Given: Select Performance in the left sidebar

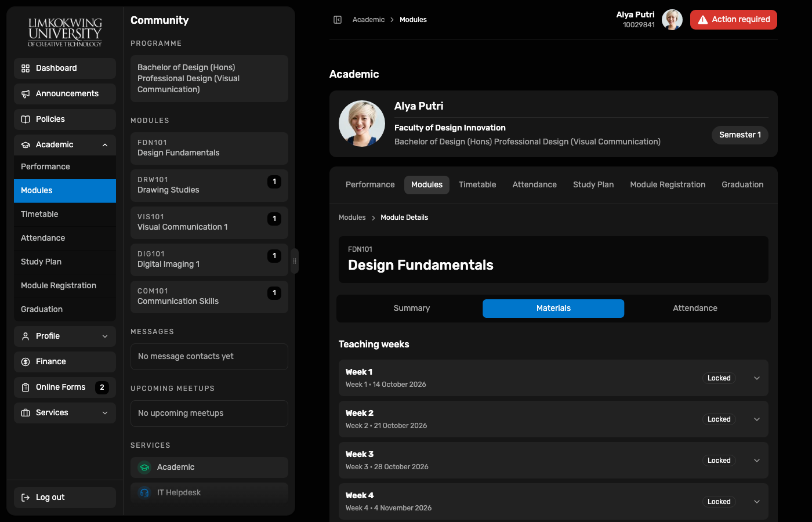Looking at the screenshot, I should coord(65,167).
